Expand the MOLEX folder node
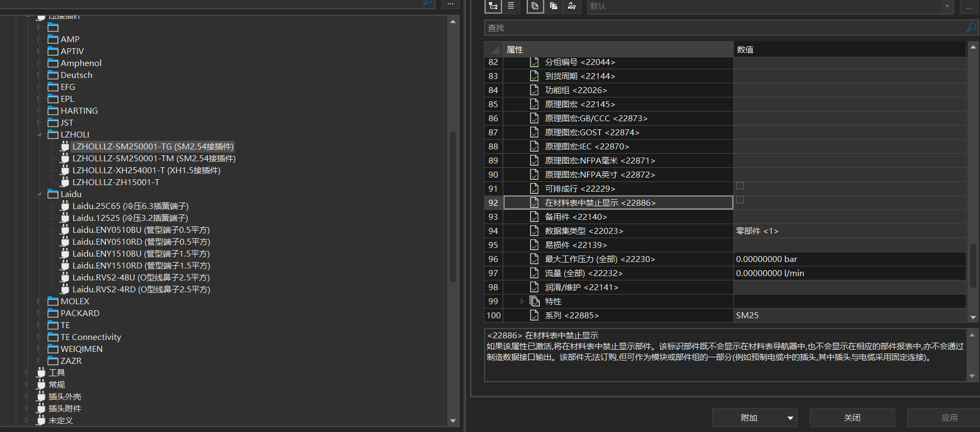The image size is (980, 432). pos(39,302)
